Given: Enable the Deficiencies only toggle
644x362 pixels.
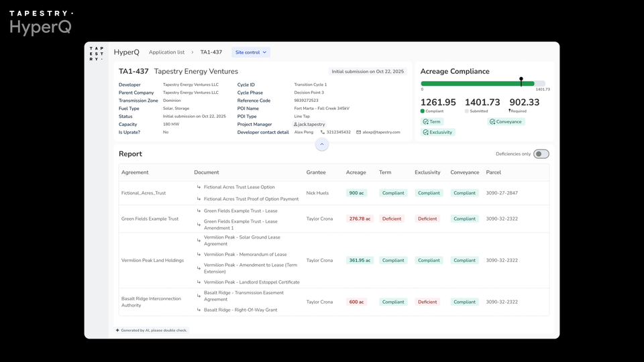Looking at the screenshot, I should pyautogui.click(x=541, y=154).
